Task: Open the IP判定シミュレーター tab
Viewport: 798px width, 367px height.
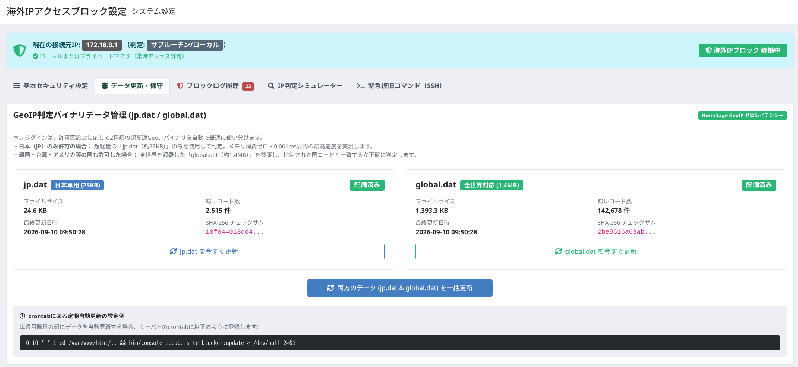Action: (305, 86)
